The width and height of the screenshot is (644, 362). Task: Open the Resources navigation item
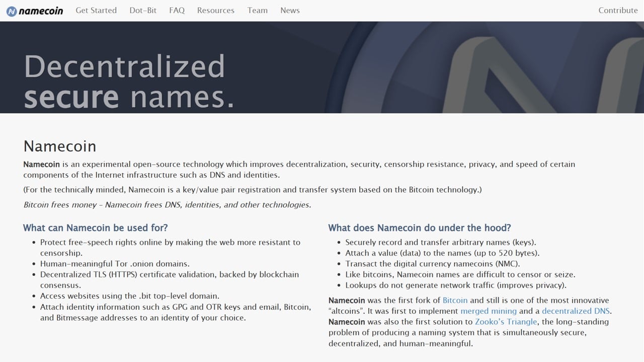click(216, 10)
